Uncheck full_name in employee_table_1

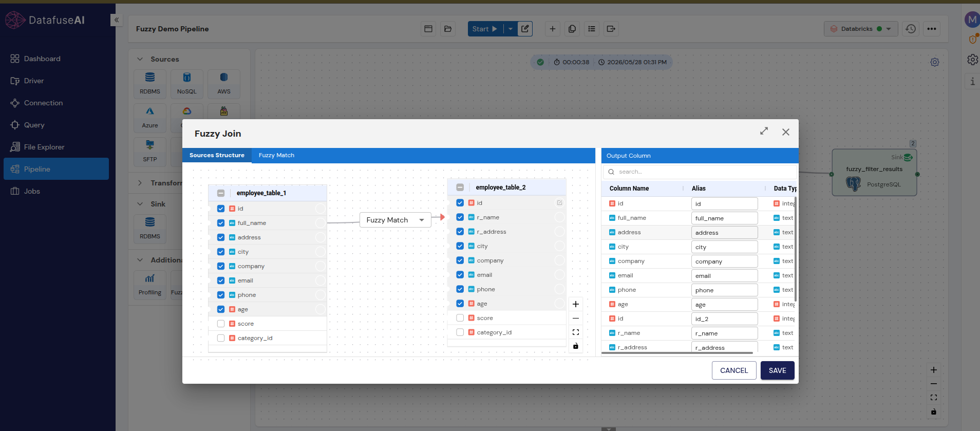pos(221,223)
